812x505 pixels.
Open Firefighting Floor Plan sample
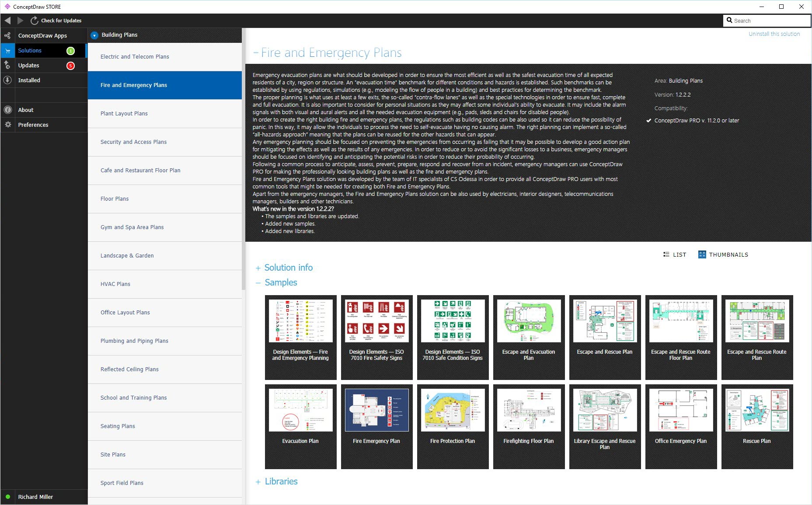point(529,427)
